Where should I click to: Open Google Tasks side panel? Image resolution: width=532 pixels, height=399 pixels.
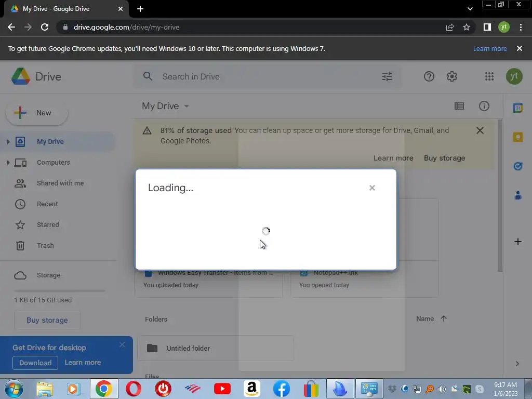pos(518,166)
